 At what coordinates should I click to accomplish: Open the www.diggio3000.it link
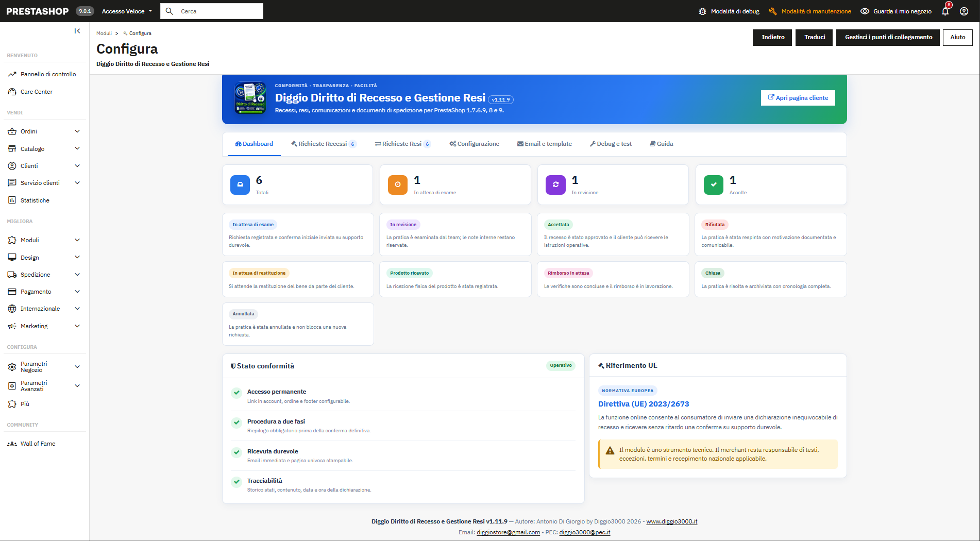672,521
